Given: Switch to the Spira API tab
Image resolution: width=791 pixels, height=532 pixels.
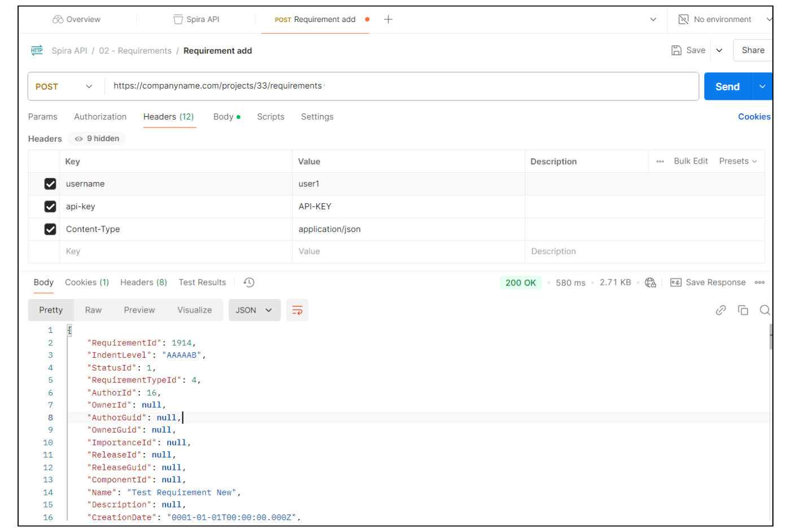Looking at the screenshot, I should [x=196, y=19].
